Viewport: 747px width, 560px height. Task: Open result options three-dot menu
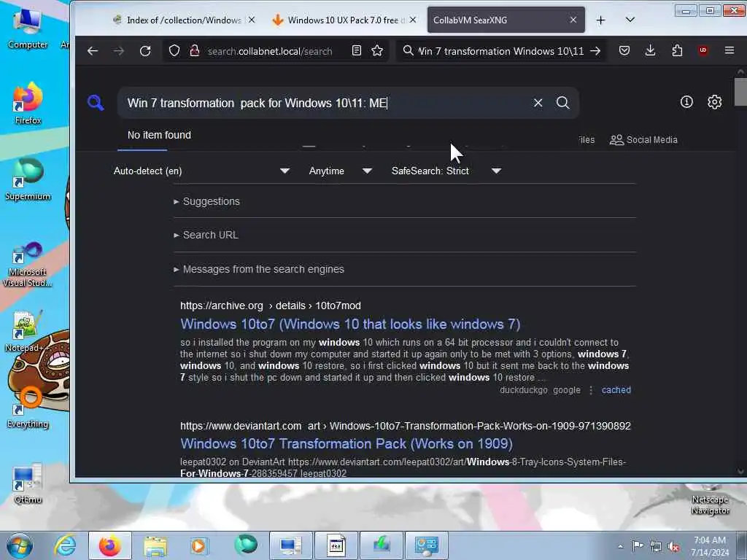(591, 390)
